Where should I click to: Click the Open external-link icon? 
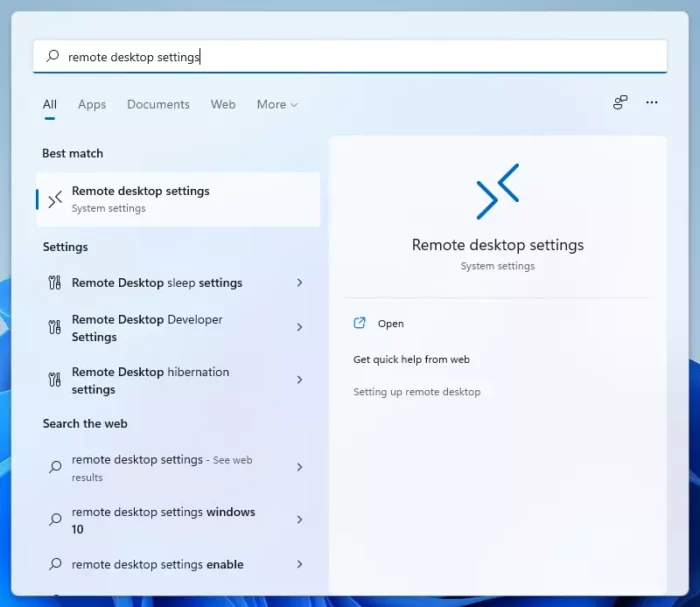[359, 323]
